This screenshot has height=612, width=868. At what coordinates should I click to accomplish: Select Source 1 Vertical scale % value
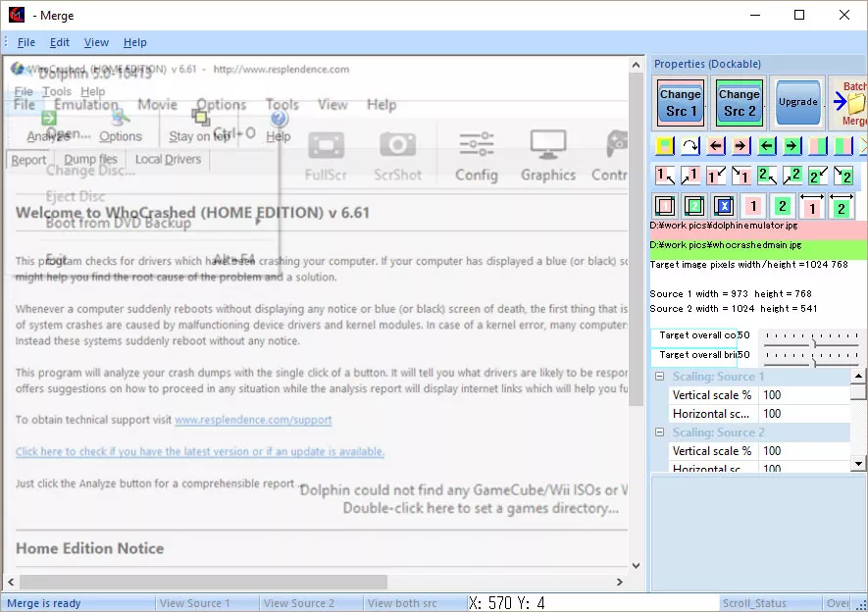805,395
